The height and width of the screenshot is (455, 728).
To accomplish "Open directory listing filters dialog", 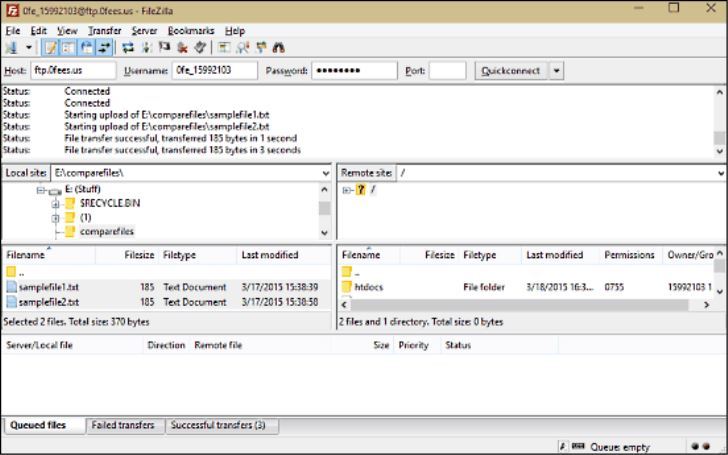I will [224, 47].
